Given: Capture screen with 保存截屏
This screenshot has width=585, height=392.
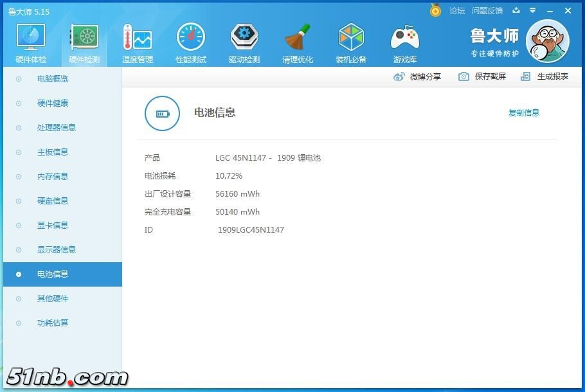Looking at the screenshot, I should click(x=482, y=76).
